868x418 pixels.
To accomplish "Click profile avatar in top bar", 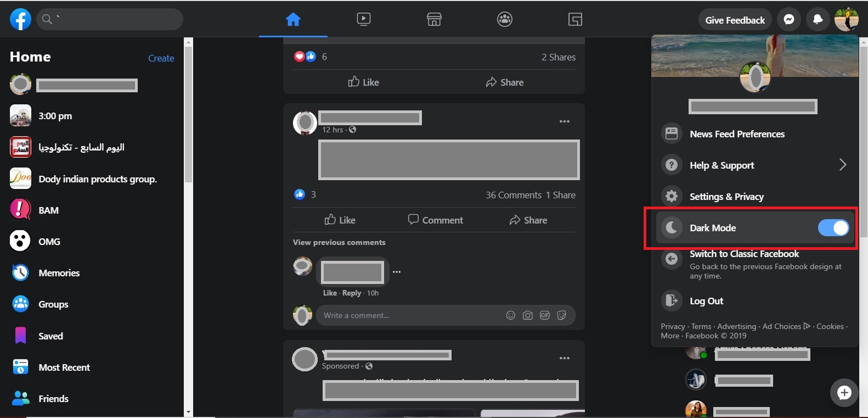I will click(x=846, y=20).
